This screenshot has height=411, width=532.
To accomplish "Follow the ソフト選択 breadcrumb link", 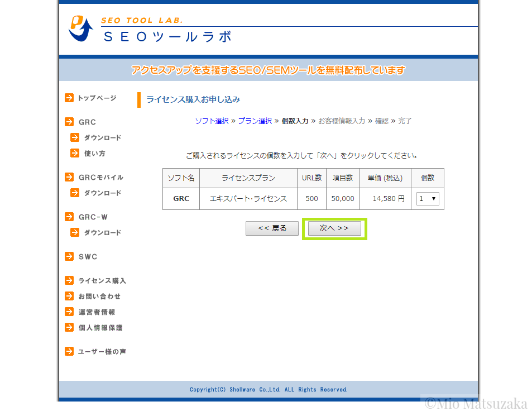I will click(x=212, y=121).
